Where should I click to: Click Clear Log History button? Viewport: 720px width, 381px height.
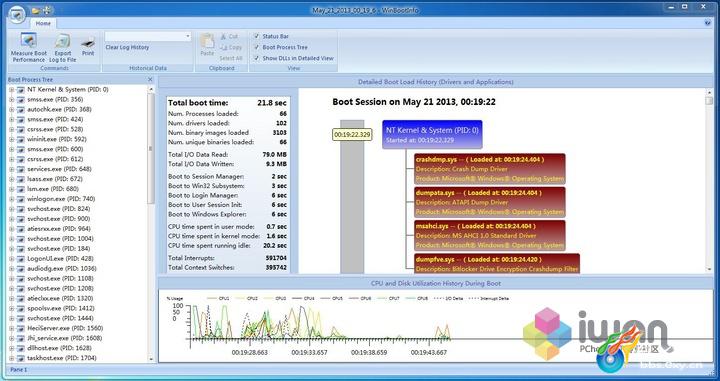coord(127,47)
